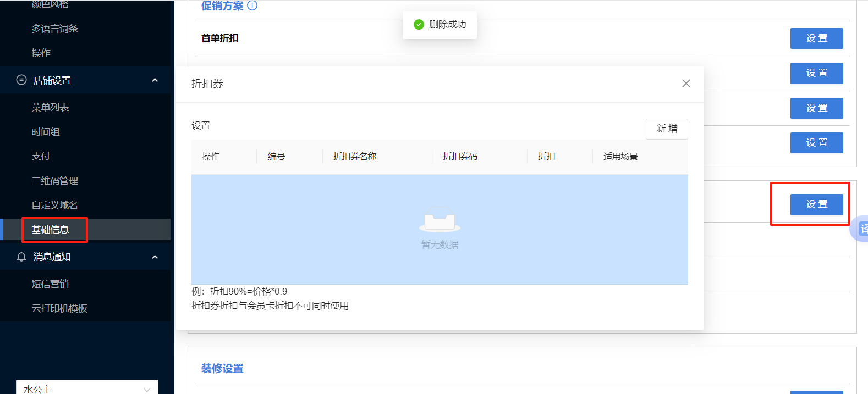868x394 pixels.
Task: Open 时间组 in sidebar
Action: [x=46, y=132]
